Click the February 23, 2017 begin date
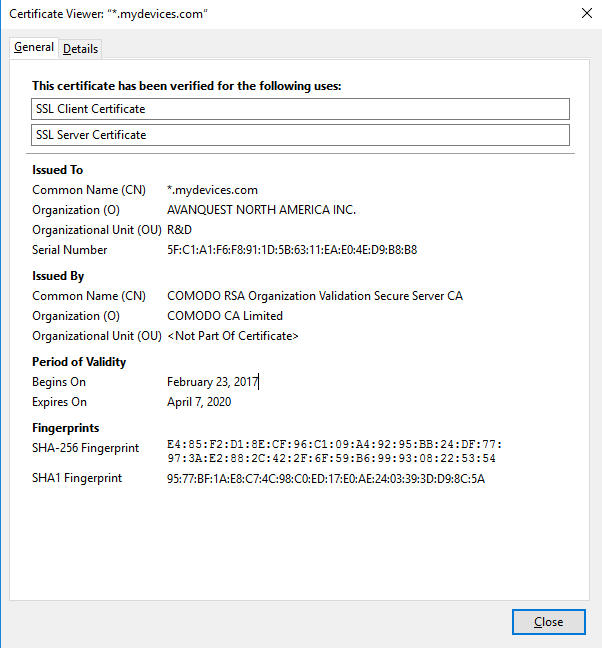The image size is (602, 648). [213, 382]
